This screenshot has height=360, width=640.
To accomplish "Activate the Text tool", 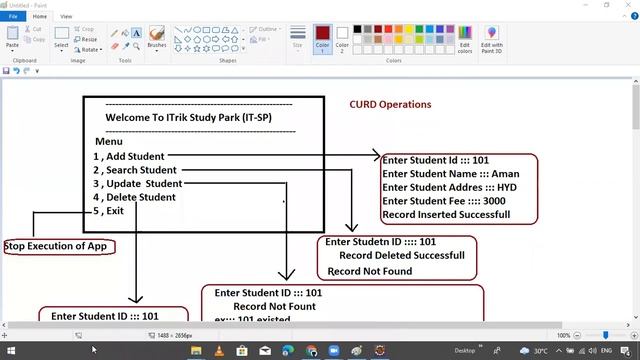I will (136, 33).
